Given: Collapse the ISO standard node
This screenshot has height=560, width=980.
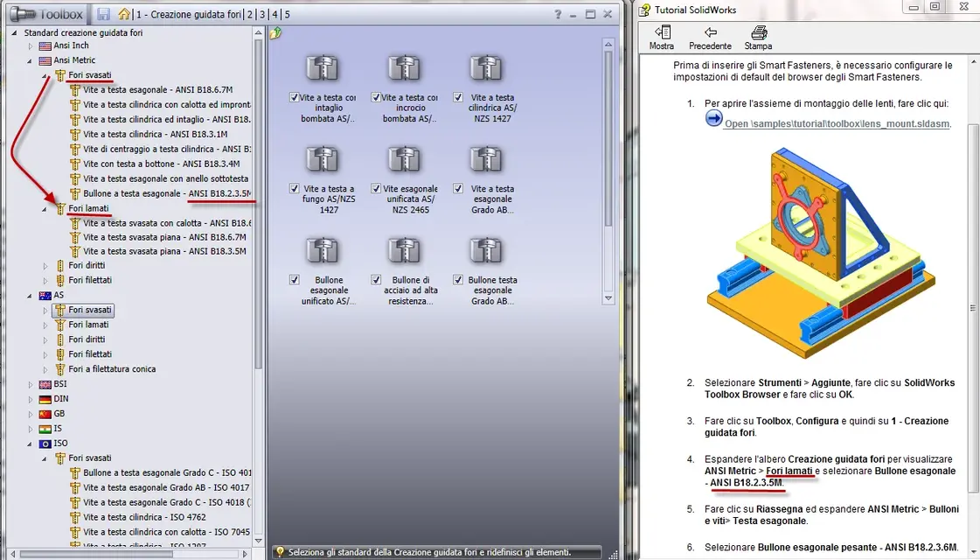Looking at the screenshot, I should pyautogui.click(x=30, y=444).
